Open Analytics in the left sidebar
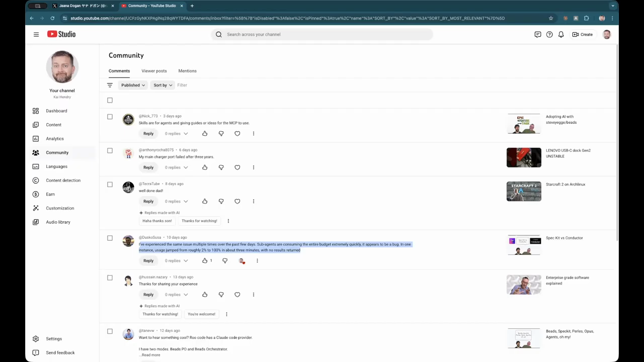This screenshot has height=362, width=644. tap(55, 139)
